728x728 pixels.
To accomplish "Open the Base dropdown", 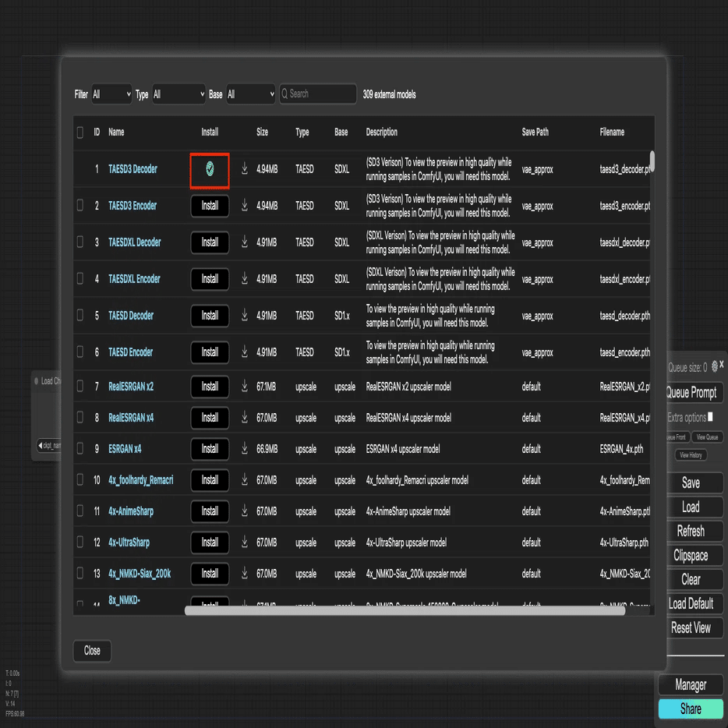I will [251, 94].
